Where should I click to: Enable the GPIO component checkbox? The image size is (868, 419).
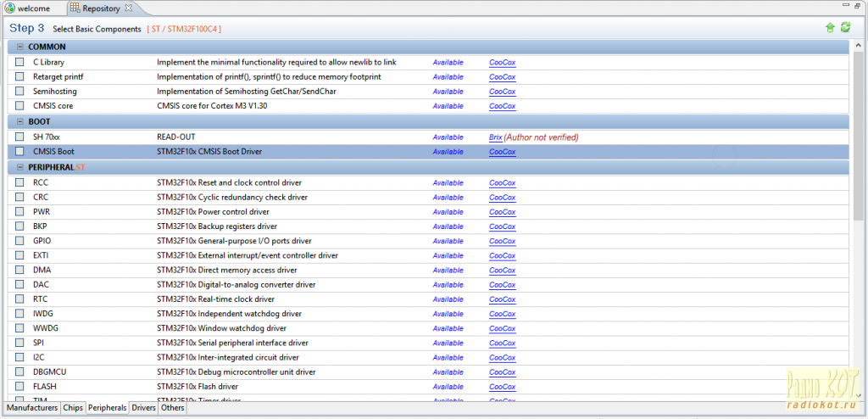point(19,241)
